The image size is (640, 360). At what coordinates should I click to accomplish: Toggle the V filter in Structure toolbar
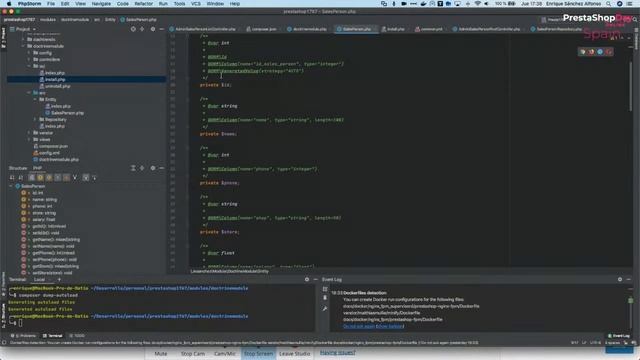point(75,178)
